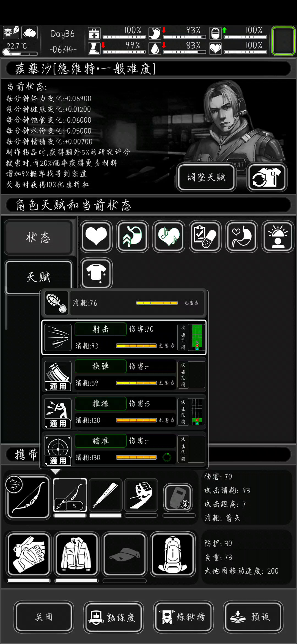The width and height of the screenshot is (297, 644).
Task: Open the stomach upgrade talent icon
Action: 133,236
